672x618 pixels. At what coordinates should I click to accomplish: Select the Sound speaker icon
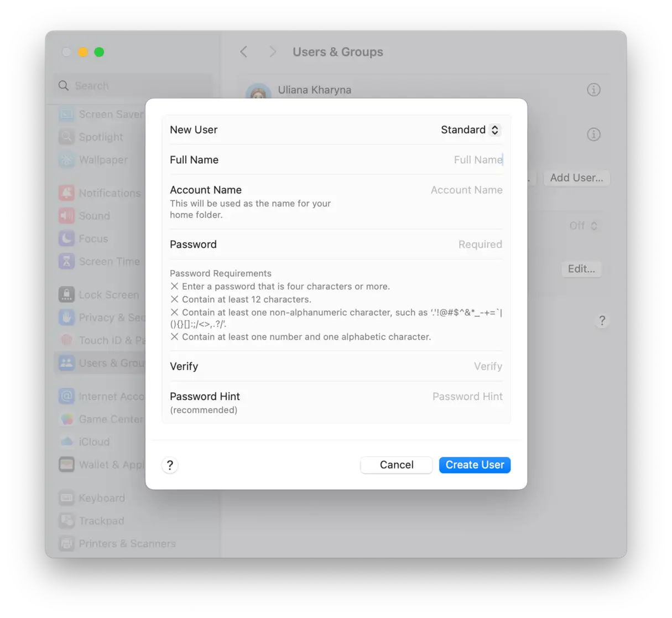point(67,216)
